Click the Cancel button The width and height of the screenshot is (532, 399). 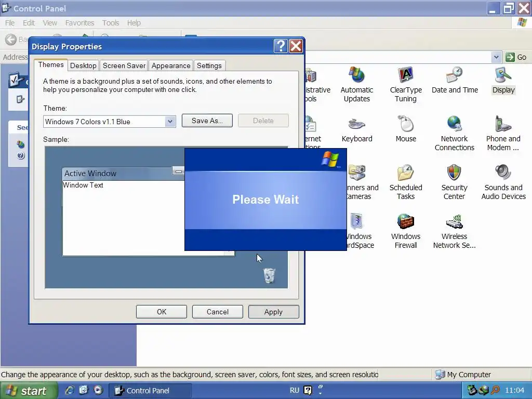coord(218,312)
